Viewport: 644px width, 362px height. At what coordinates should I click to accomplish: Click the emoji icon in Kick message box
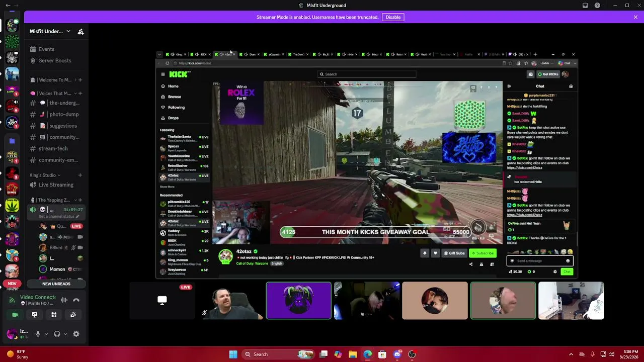coord(568,261)
